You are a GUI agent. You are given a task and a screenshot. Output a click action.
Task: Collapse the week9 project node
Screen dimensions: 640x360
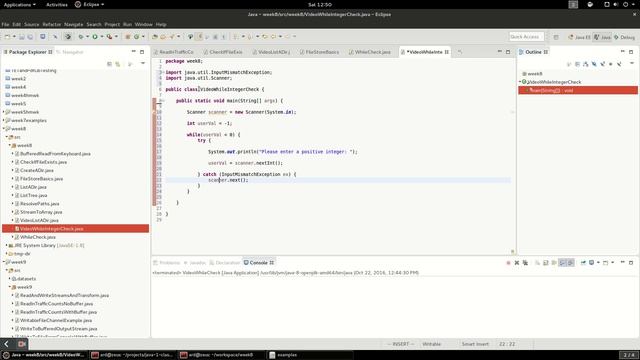click(4, 262)
